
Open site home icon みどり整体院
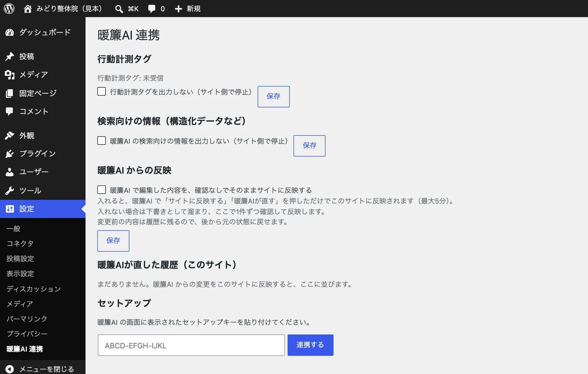(x=28, y=9)
